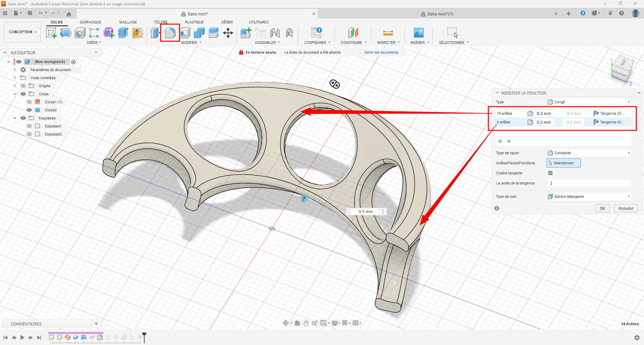Open the CONCEPTION workspace dropdown
Screen dimensions: 644x345
[22, 32]
